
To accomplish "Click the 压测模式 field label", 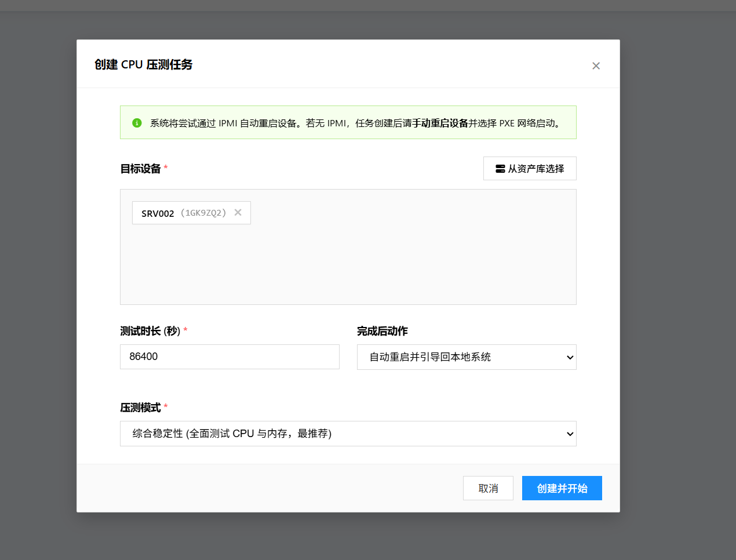I will (x=140, y=408).
